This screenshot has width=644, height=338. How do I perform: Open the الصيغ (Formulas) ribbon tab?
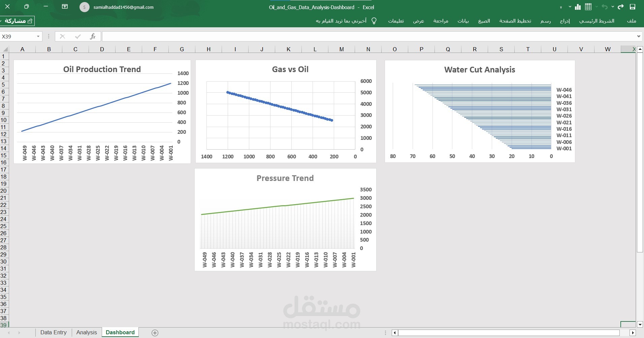[484, 21]
